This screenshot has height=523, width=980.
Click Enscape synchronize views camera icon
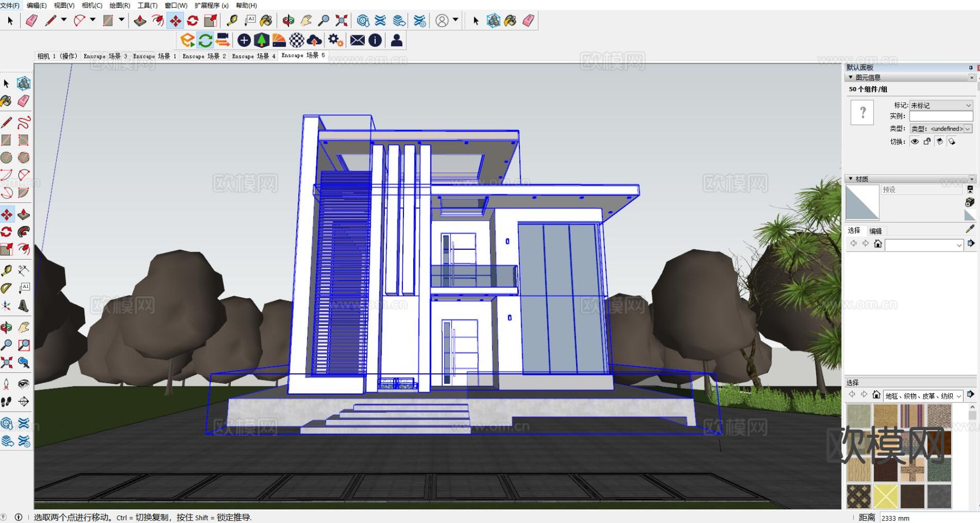pos(223,40)
